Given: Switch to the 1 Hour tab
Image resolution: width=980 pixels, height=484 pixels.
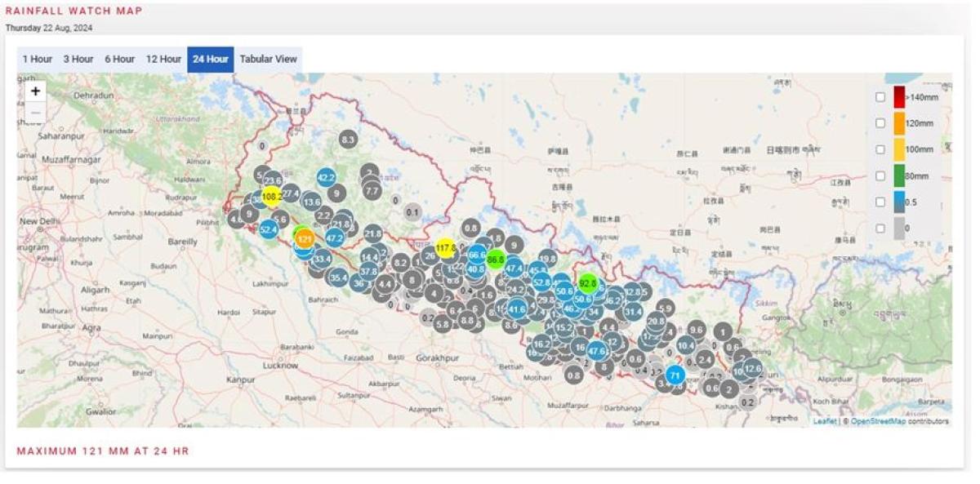Looking at the screenshot, I should pyautogui.click(x=38, y=59).
